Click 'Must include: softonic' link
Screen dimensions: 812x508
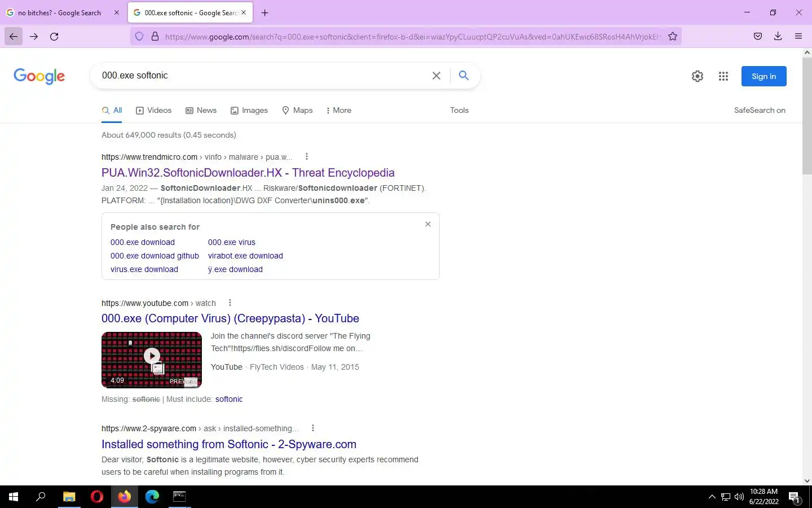(229, 399)
